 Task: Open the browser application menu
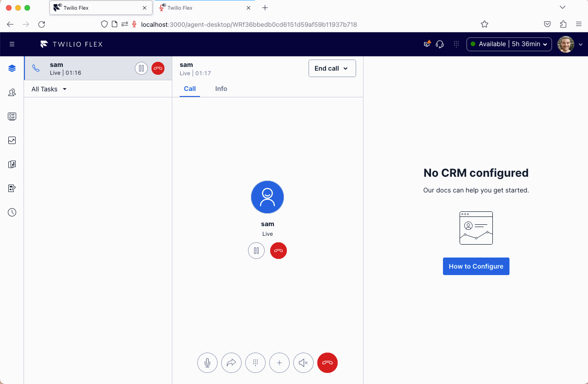point(579,24)
